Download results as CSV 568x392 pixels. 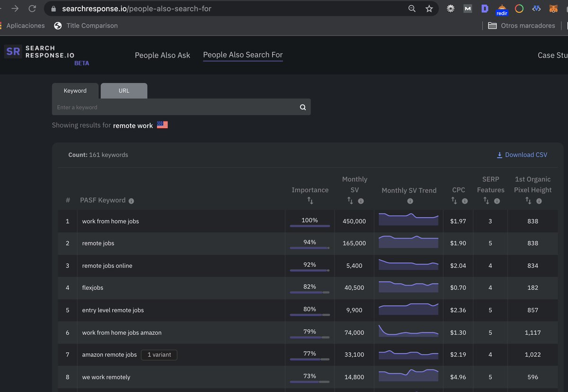[522, 155]
